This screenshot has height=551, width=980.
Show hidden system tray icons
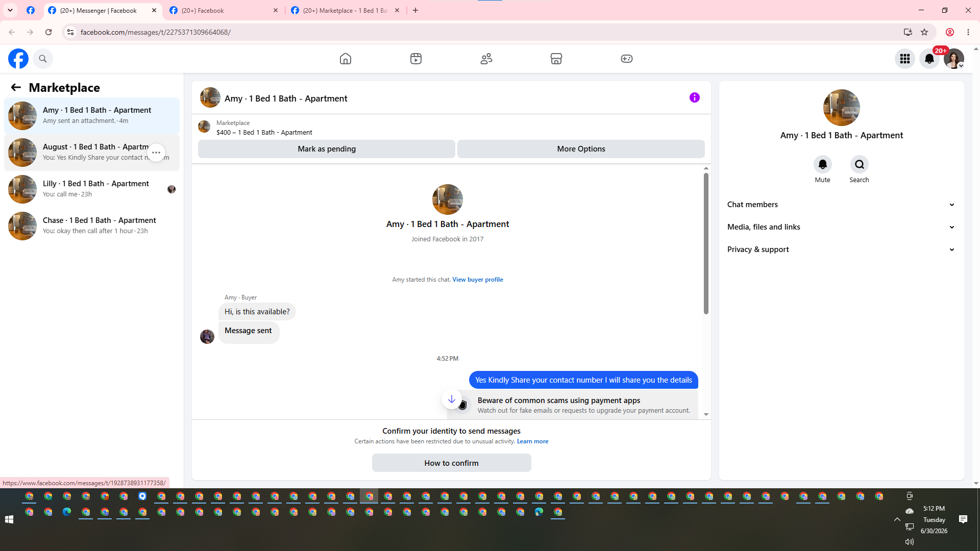pyautogui.click(x=897, y=519)
